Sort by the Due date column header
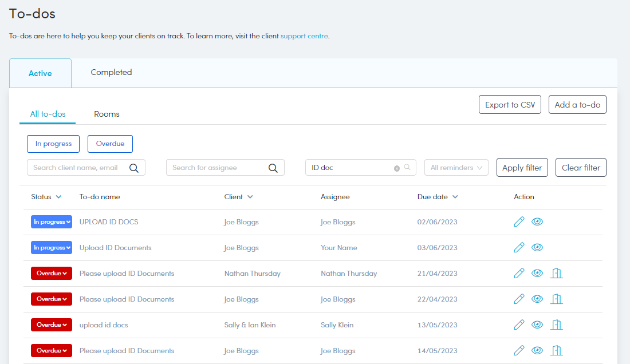 point(438,197)
